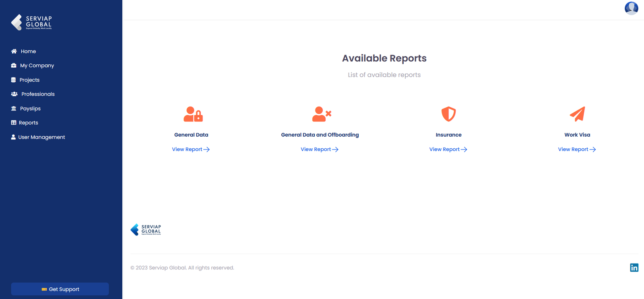Go to Home in sidebar

[x=28, y=51]
